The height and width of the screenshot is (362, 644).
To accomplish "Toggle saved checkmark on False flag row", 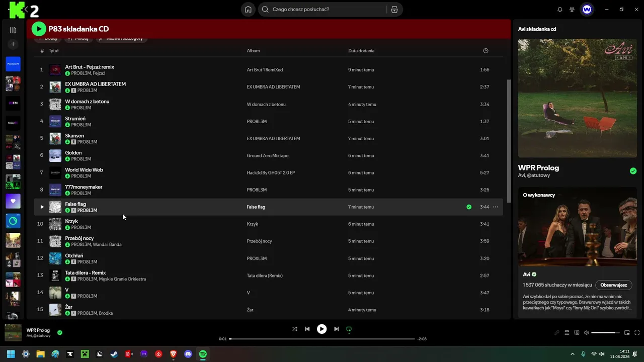I will coord(469,207).
